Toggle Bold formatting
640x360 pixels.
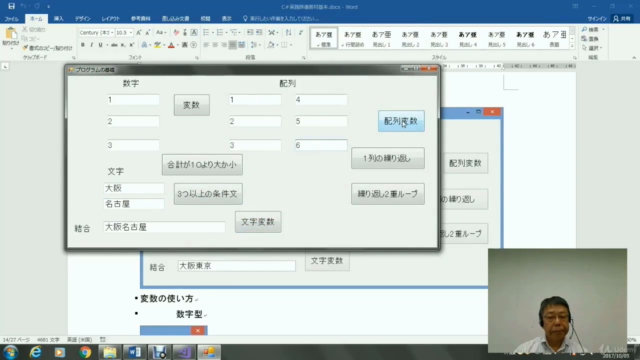pyautogui.click(x=82, y=45)
